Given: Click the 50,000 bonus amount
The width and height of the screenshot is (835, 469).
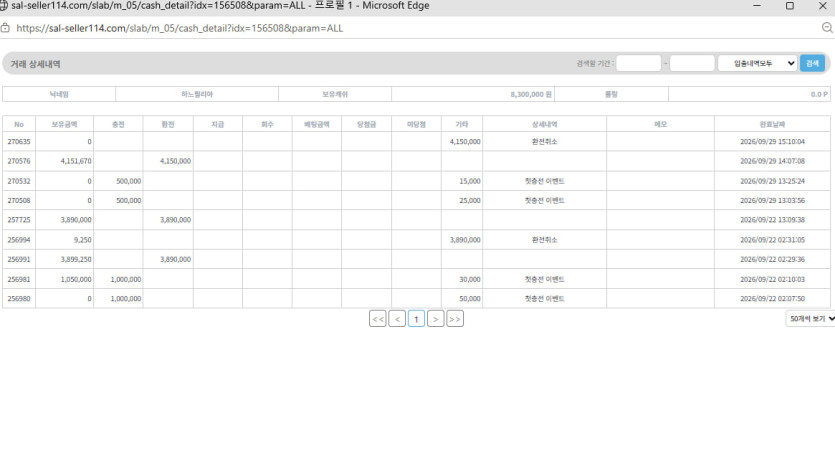Looking at the screenshot, I should tap(470, 299).
